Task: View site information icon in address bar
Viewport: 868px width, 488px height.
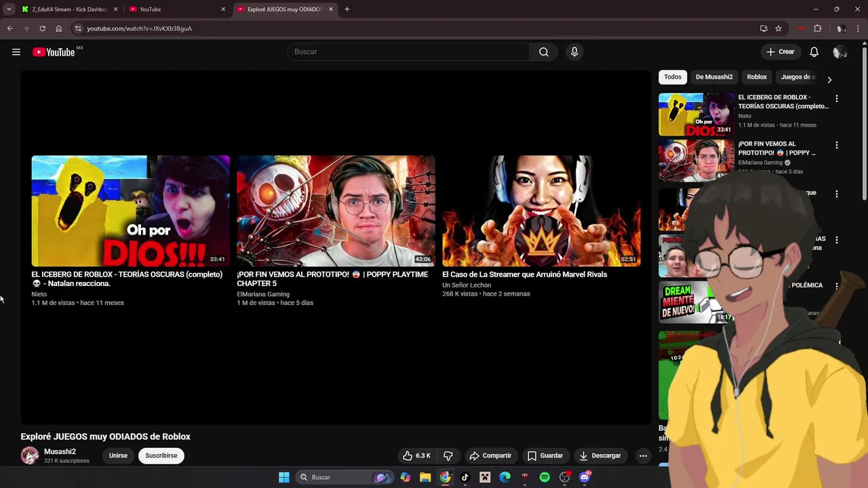Action: 78,28
